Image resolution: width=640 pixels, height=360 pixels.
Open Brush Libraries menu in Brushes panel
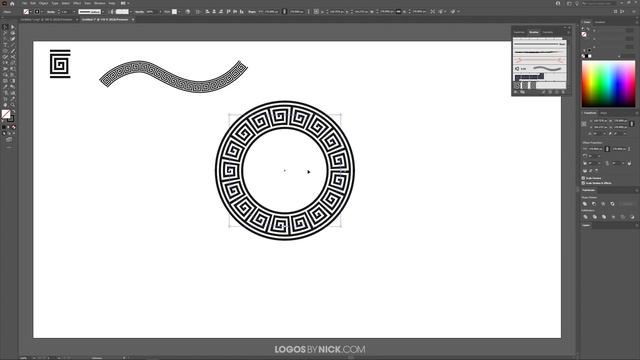pyautogui.click(x=516, y=92)
